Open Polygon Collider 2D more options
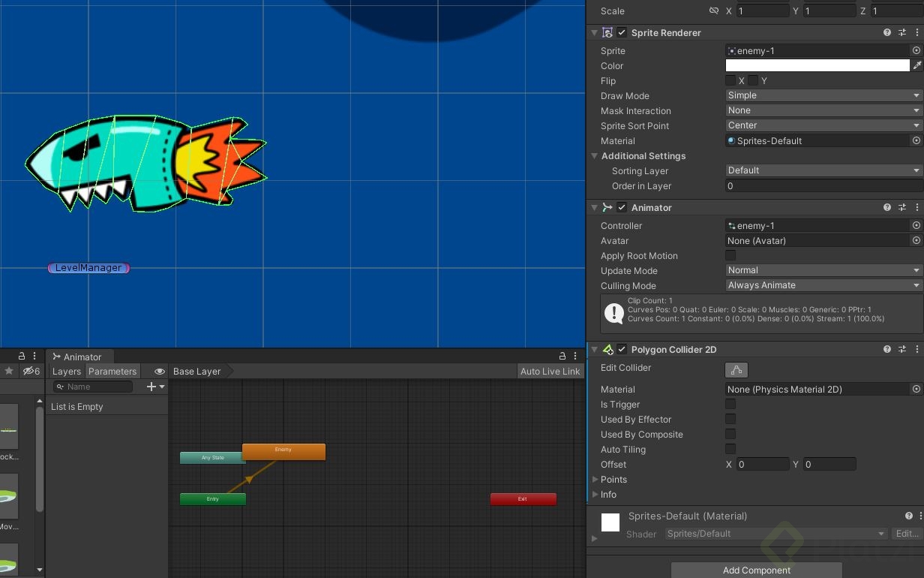924x578 pixels. click(x=916, y=350)
